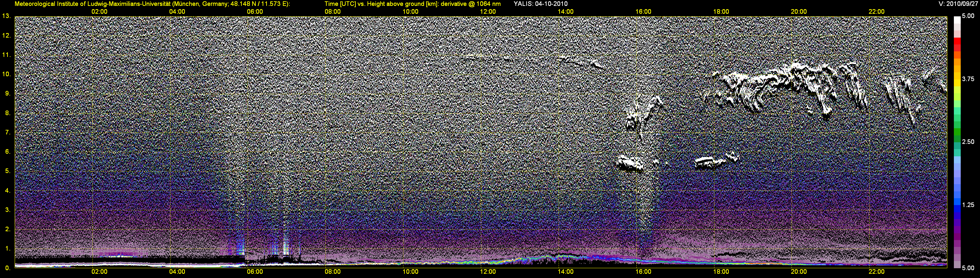Click '14:00' on the bottom time axis
Image resolution: width=980 pixels, height=278 pixels.
(x=566, y=272)
